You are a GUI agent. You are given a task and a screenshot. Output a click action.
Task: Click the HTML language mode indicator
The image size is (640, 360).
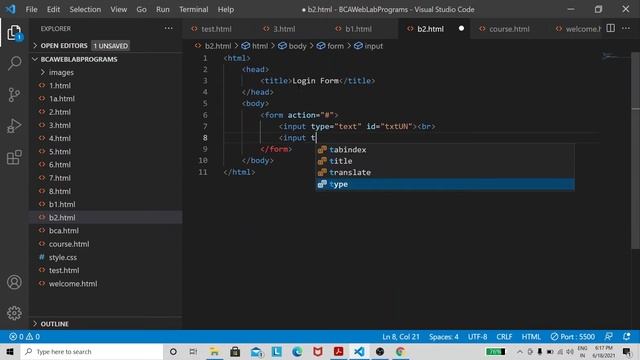[x=531, y=337]
